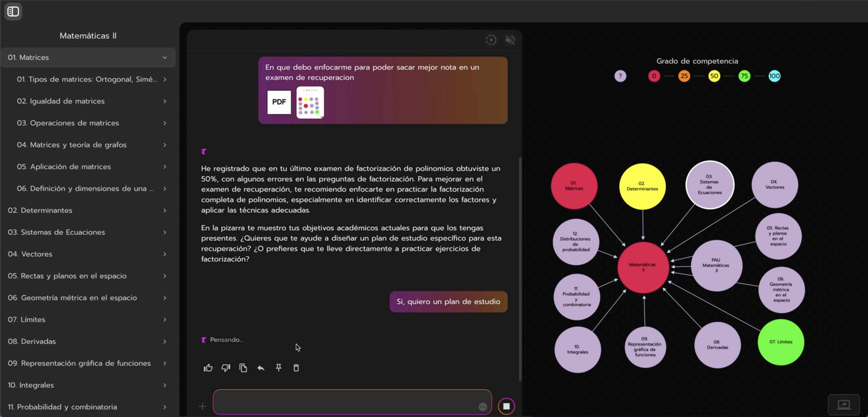This screenshot has width=868, height=417.
Task: Toggle the autoplay circular play icon
Action: (x=491, y=40)
